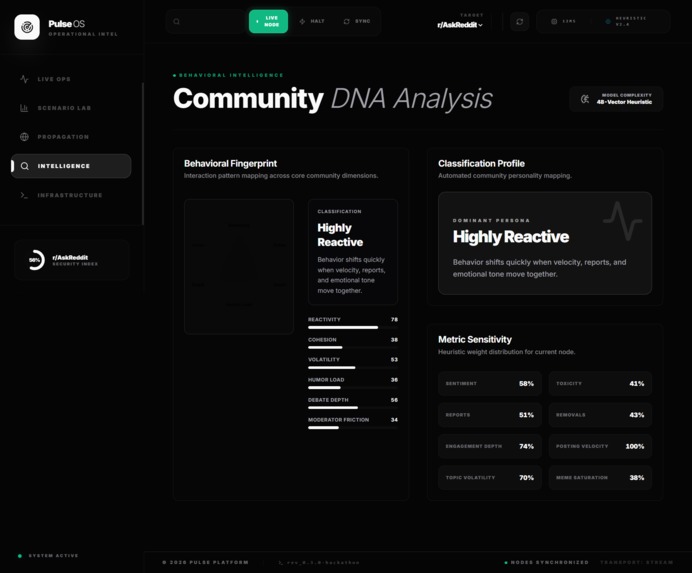Click the Toxicity 41% metric tile
This screenshot has height=573, width=692.
[600, 384]
